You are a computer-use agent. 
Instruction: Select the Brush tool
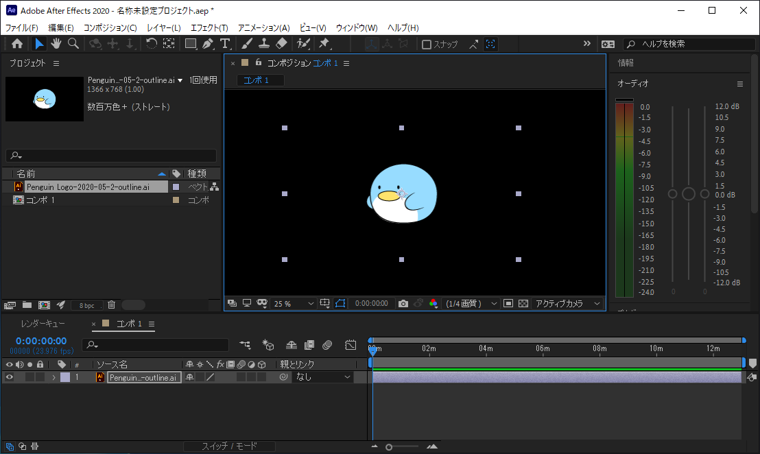point(247,44)
